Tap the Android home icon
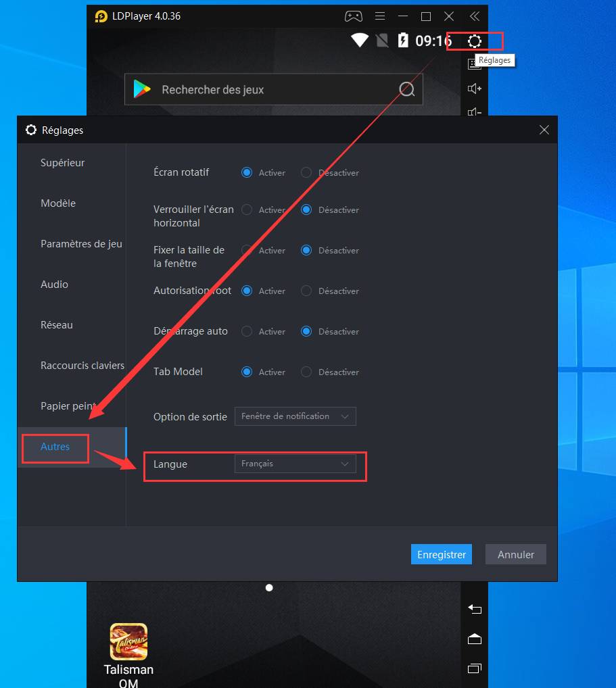 pos(475,639)
